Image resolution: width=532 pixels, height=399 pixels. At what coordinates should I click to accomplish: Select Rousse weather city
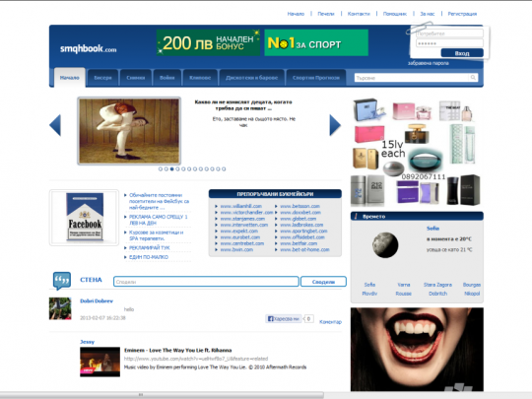403,294
